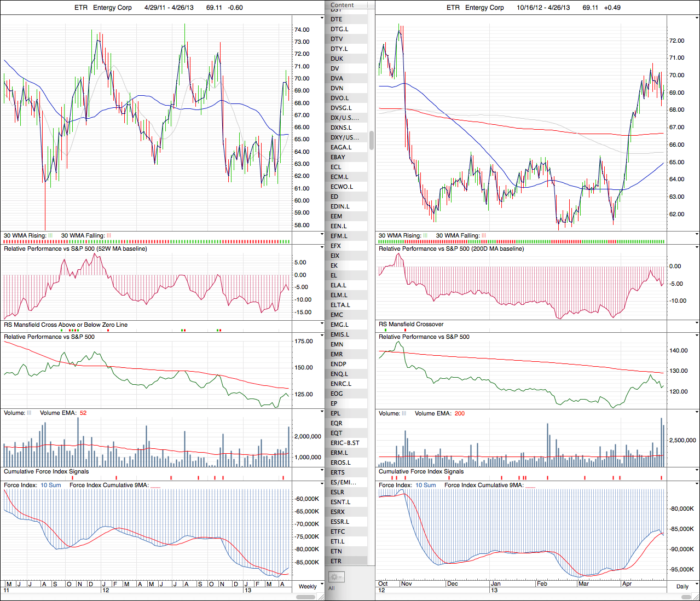Click the daily chart's bottom-right resize grip
Image resolution: width=700 pixels, height=601 pixels.
pyautogui.click(x=697, y=597)
